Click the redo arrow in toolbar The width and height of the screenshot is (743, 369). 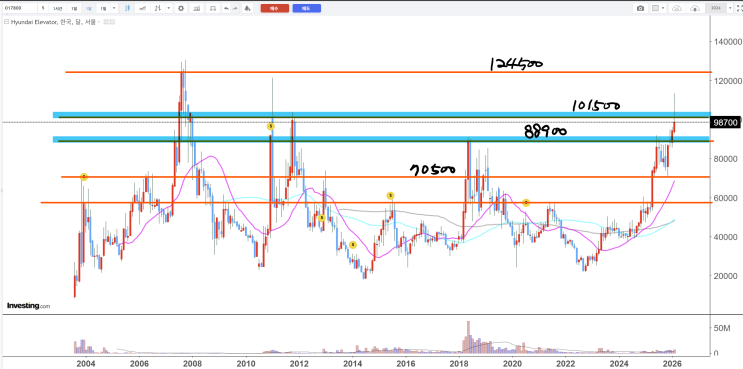click(235, 9)
